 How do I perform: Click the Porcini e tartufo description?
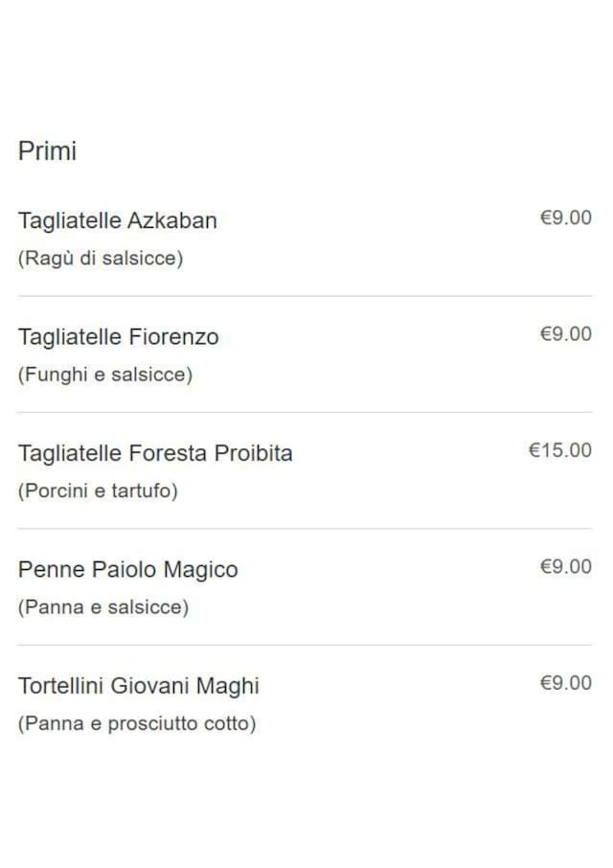tap(98, 491)
